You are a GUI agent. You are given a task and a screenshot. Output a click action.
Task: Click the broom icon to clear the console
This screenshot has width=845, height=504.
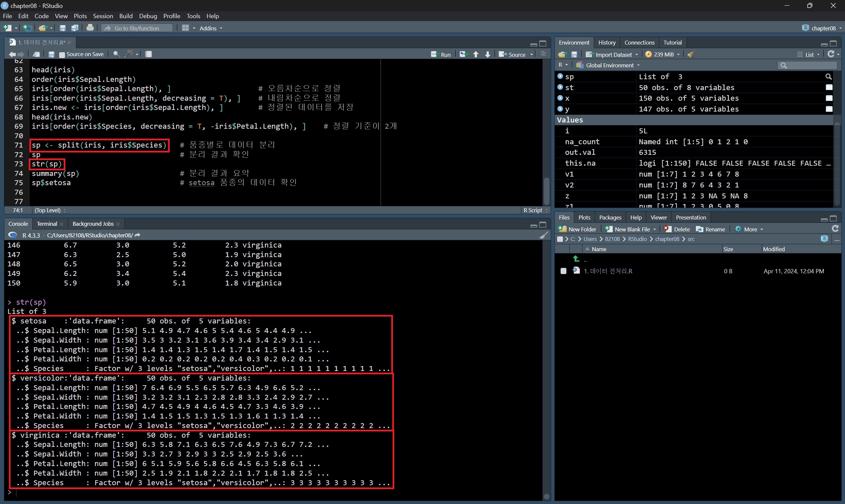pyautogui.click(x=543, y=235)
